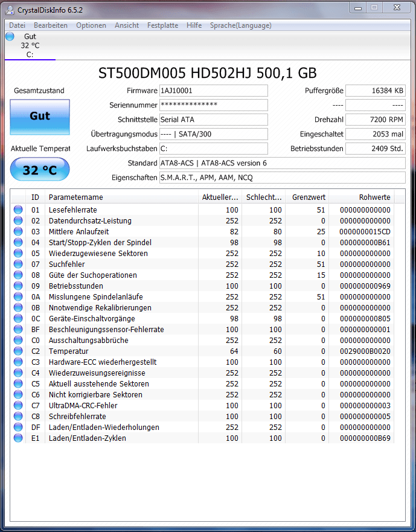Click status orb of Schreibfehlerrate row
Viewport: 416px width, 532px height.
(x=18, y=416)
